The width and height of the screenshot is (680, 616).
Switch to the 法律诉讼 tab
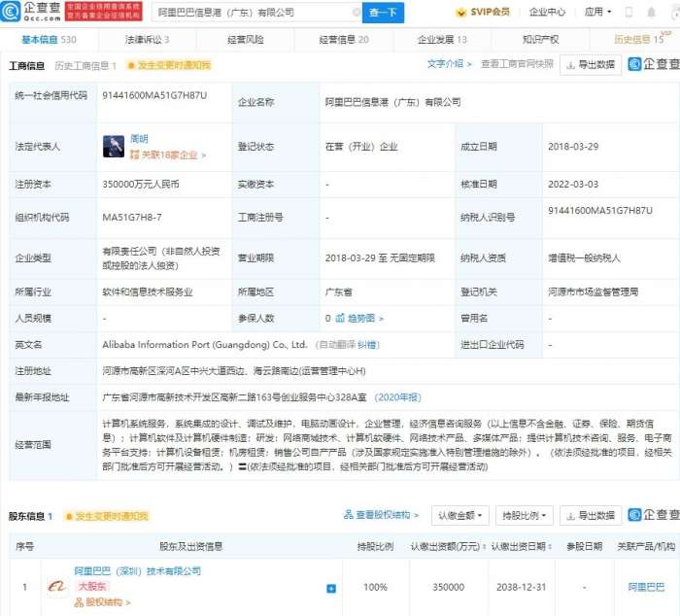pyautogui.click(x=147, y=40)
